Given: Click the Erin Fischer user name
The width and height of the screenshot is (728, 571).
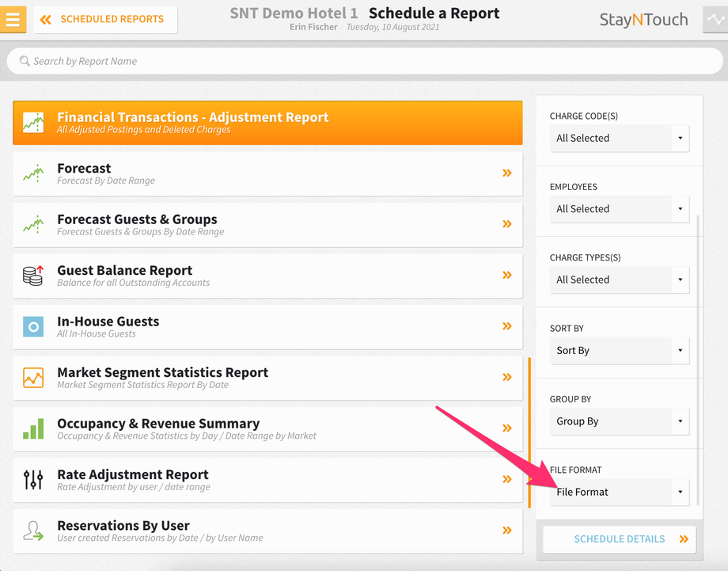Looking at the screenshot, I should point(313,27).
